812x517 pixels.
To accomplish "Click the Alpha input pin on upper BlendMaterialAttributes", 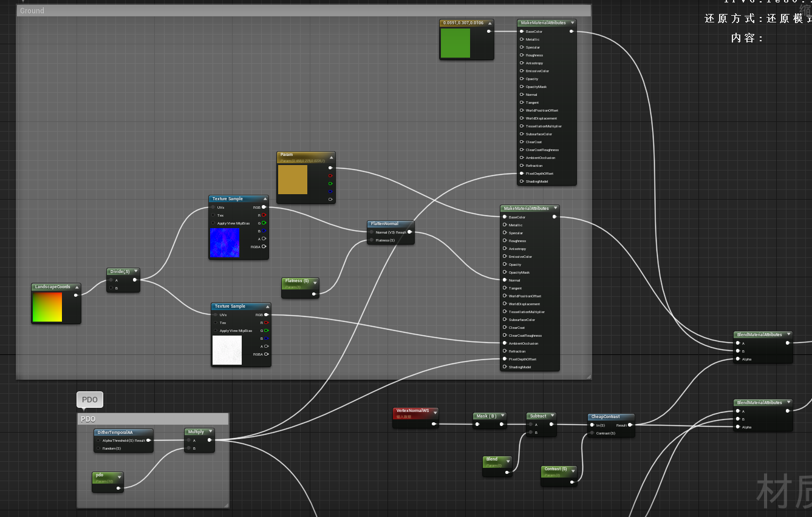I will [x=738, y=359].
